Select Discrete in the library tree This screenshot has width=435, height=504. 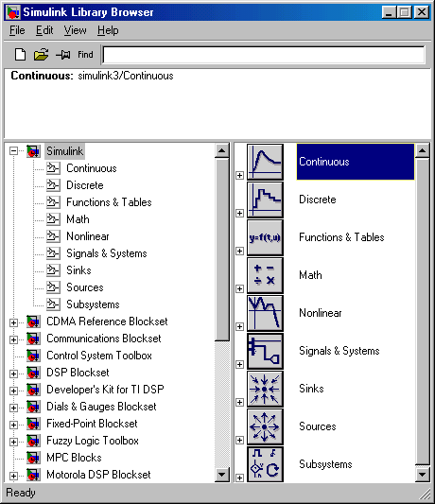point(85,185)
